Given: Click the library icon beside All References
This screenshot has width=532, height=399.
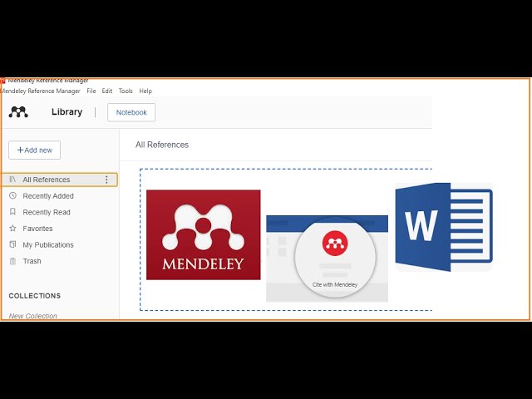Looking at the screenshot, I should pyautogui.click(x=12, y=180).
